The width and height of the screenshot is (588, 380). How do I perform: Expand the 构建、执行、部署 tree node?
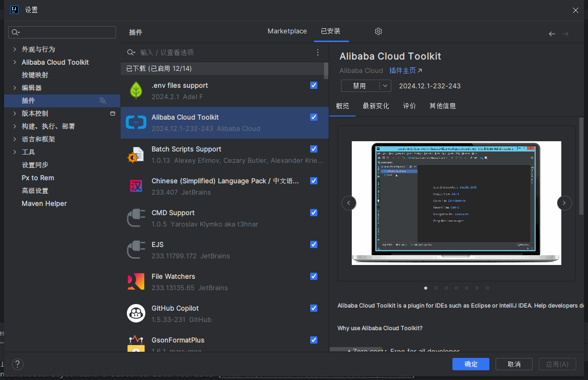tap(14, 126)
